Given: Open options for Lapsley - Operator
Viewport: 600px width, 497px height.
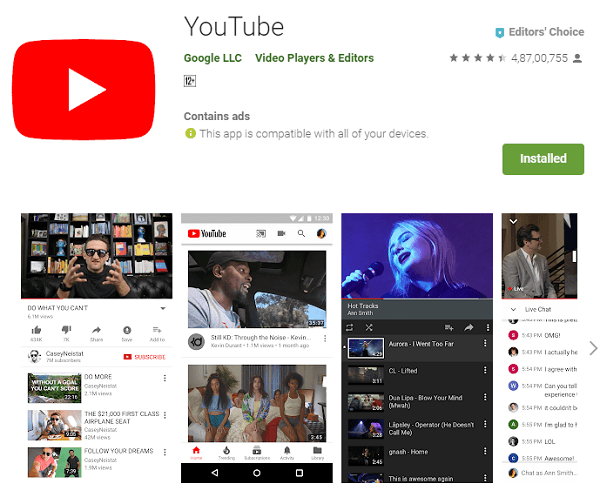Looking at the screenshot, I should 485,424.
